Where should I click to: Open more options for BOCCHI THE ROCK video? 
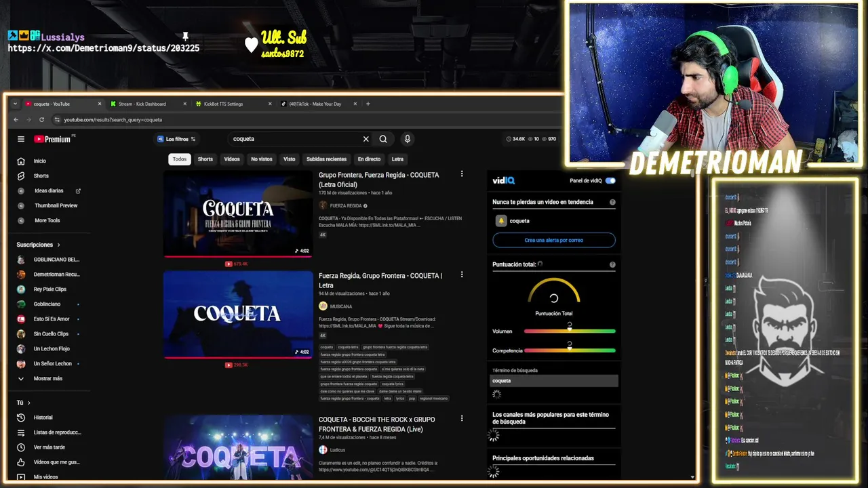462,418
